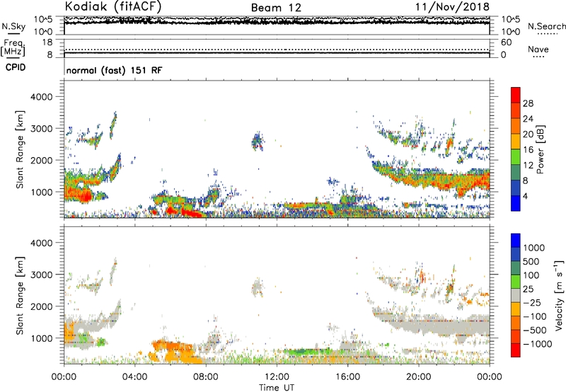
Task: Select the '08:00' time tick label
Action: 205,377
